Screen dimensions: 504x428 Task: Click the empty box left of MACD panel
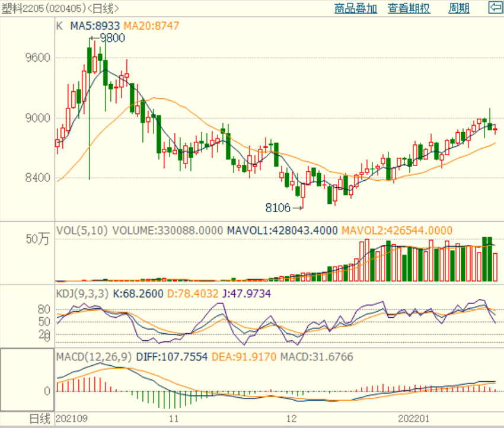(x=27, y=379)
